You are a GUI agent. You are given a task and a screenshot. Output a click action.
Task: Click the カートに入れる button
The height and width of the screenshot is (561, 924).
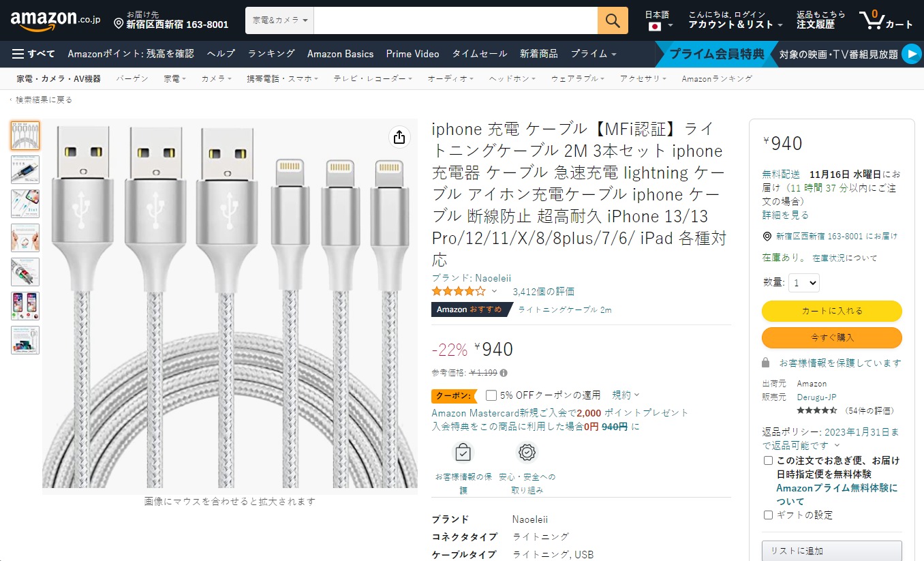tap(831, 311)
